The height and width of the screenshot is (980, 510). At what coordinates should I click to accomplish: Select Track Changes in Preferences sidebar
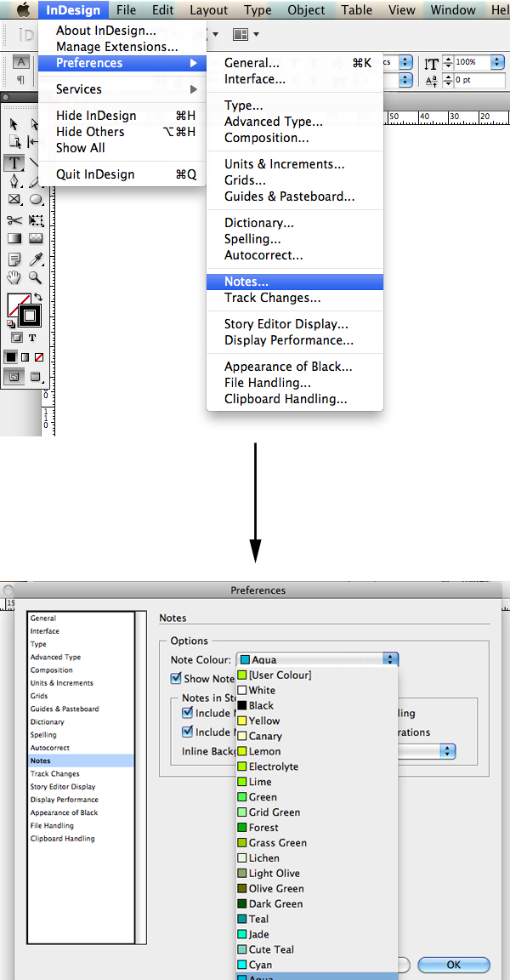(x=81, y=774)
